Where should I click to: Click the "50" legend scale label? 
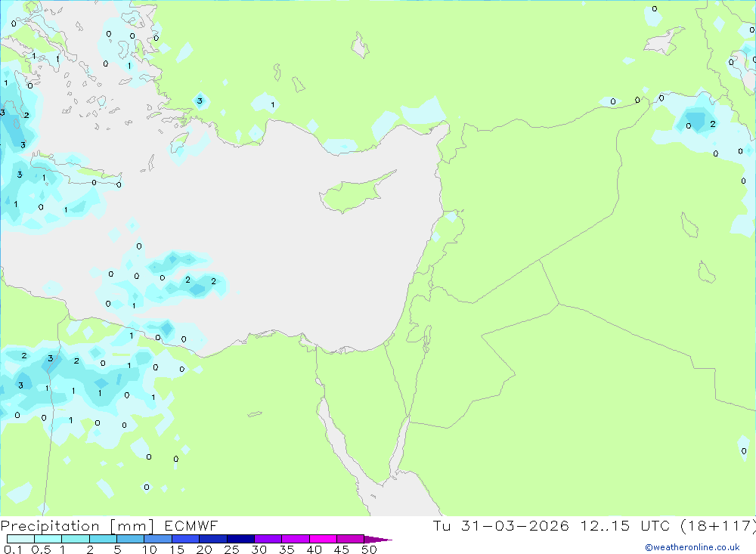coord(370,549)
